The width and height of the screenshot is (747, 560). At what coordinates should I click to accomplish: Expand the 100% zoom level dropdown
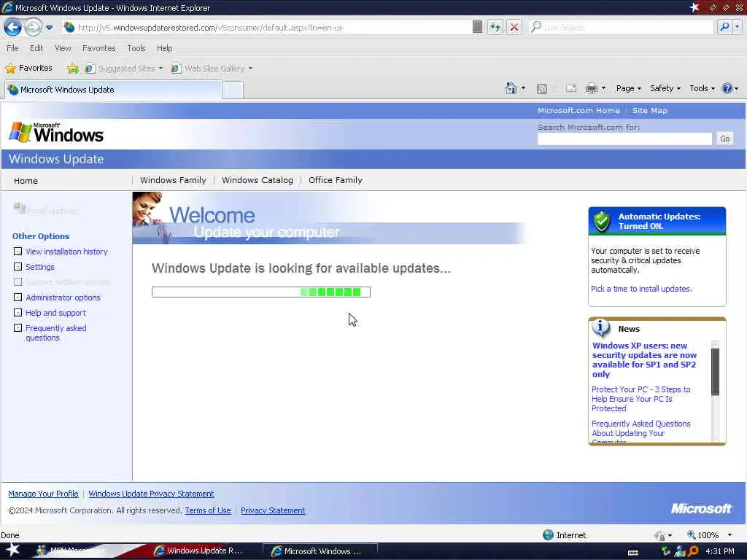coord(729,534)
